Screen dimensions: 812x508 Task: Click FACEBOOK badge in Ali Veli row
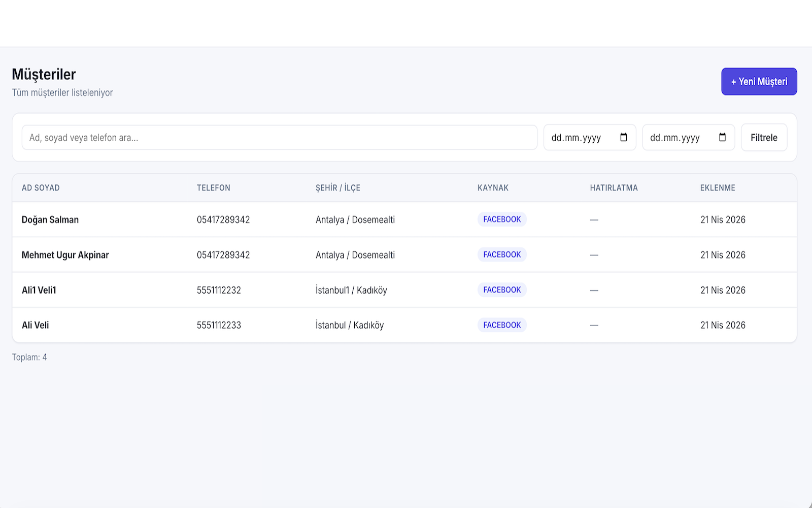502,325
